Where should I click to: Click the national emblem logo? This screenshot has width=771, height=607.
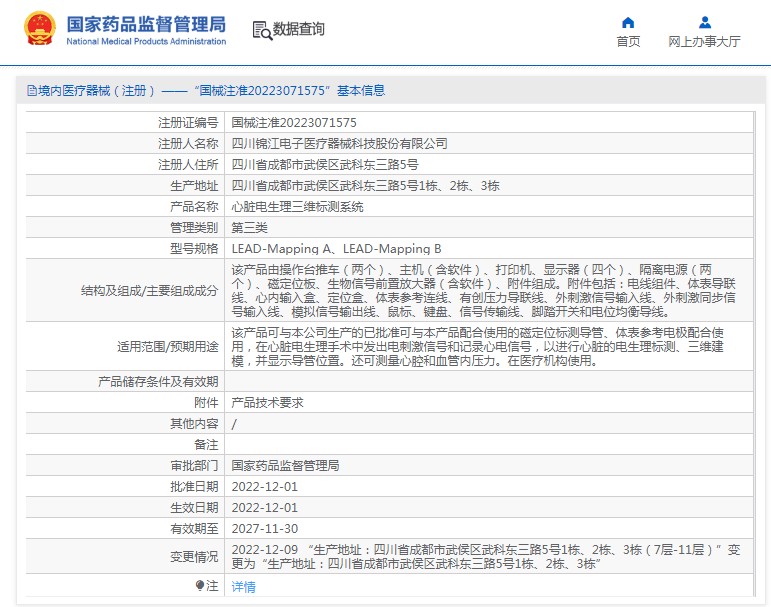click(39, 29)
